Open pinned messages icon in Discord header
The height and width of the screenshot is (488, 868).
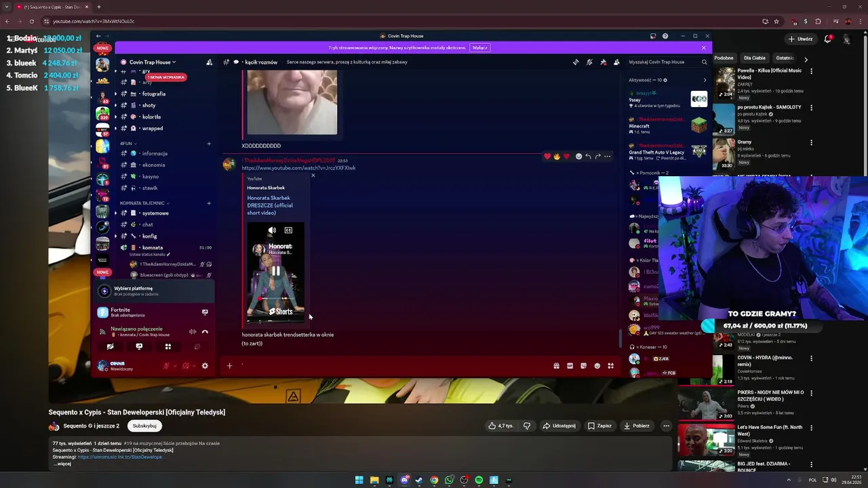[x=603, y=62]
